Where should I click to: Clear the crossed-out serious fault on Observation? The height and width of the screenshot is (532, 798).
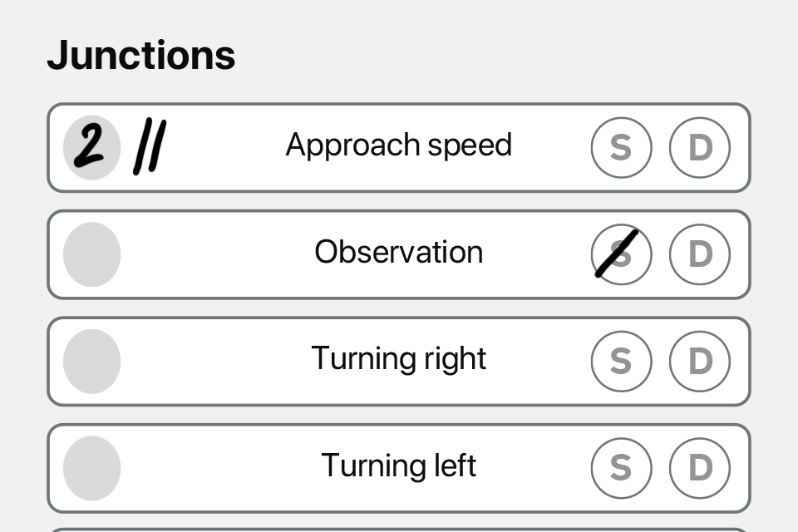(x=622, y=254)
